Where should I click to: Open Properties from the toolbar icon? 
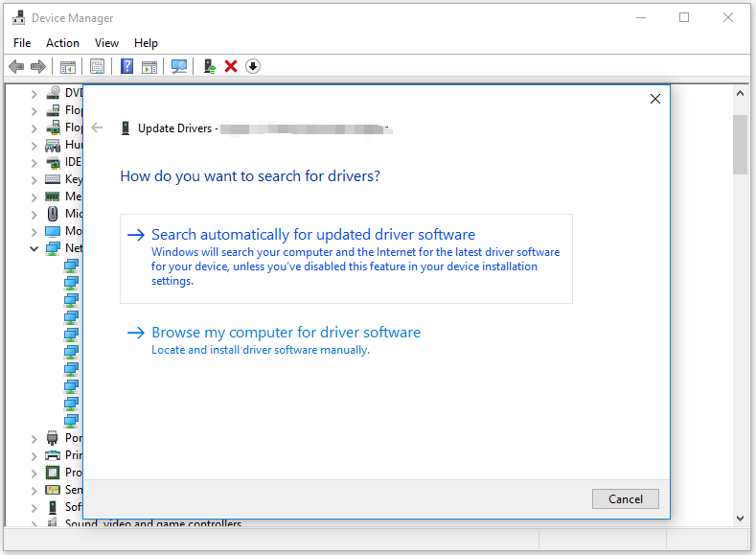coord(97,66)
